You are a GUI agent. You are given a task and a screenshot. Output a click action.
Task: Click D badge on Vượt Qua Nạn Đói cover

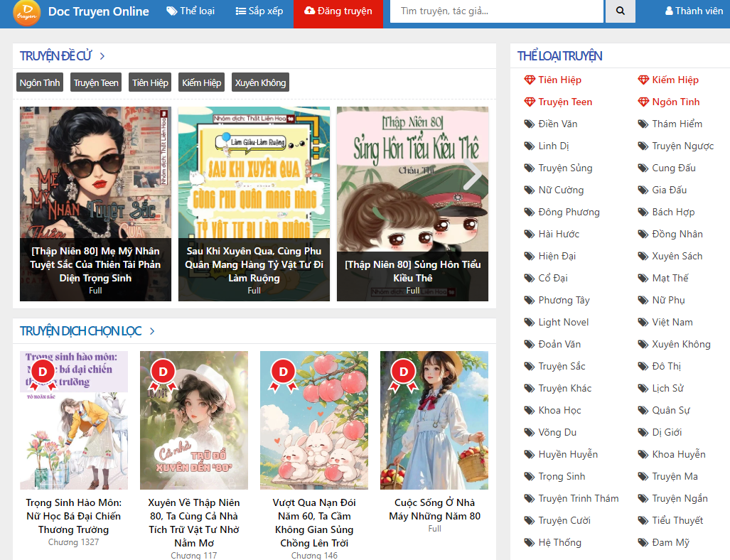[x=283, y=375]
